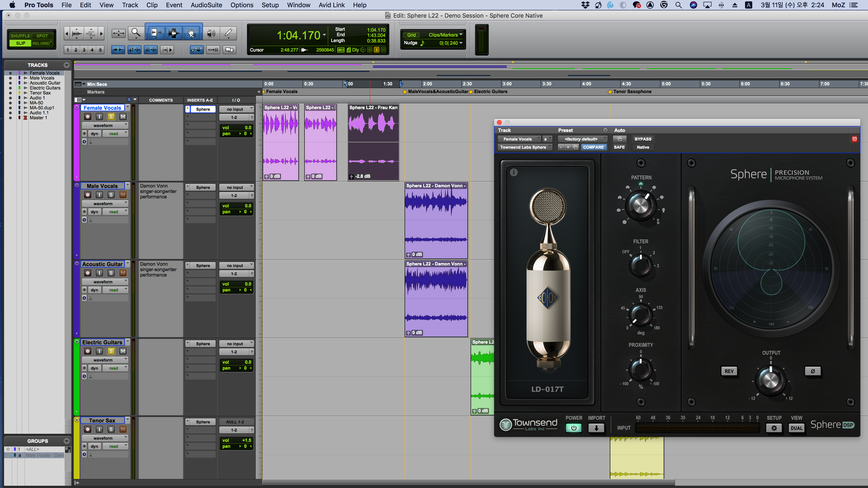Open Female Vocals track view waveform dropdown
Screen dimensions: 868x488
point(105,126)
